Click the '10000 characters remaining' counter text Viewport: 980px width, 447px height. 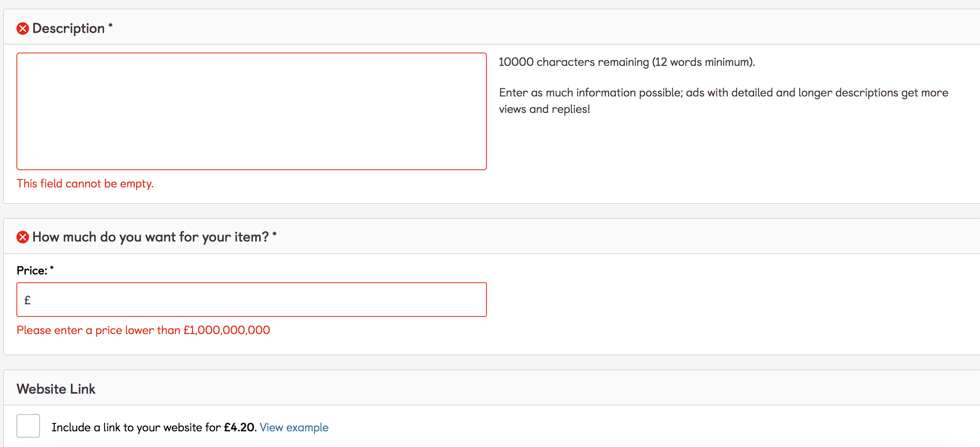[x=626, y=62]
